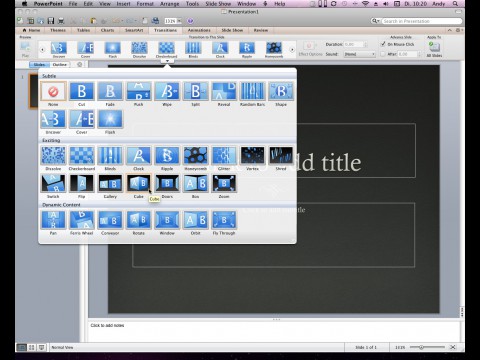This screenshot has width=480, height=360.
Task: Apply the Pan dynamic content transition
Action: click(x=53, y=220)
